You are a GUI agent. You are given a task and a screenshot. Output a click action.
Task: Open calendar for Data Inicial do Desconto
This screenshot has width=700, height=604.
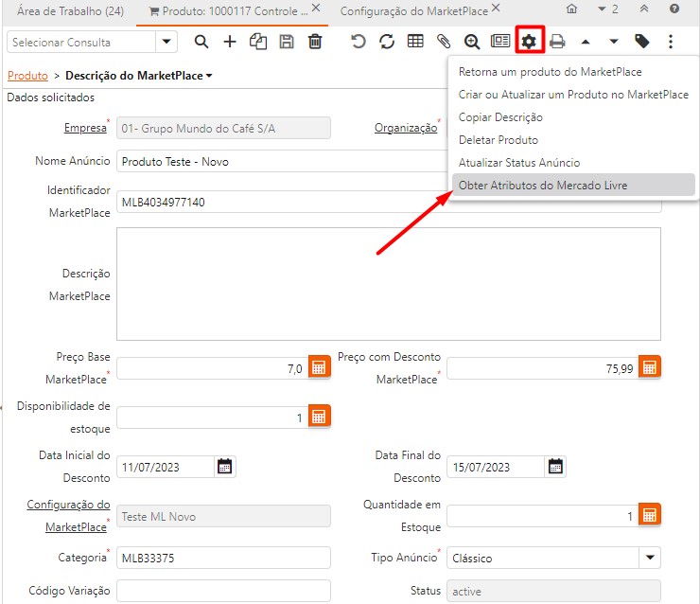click(224, 466)
